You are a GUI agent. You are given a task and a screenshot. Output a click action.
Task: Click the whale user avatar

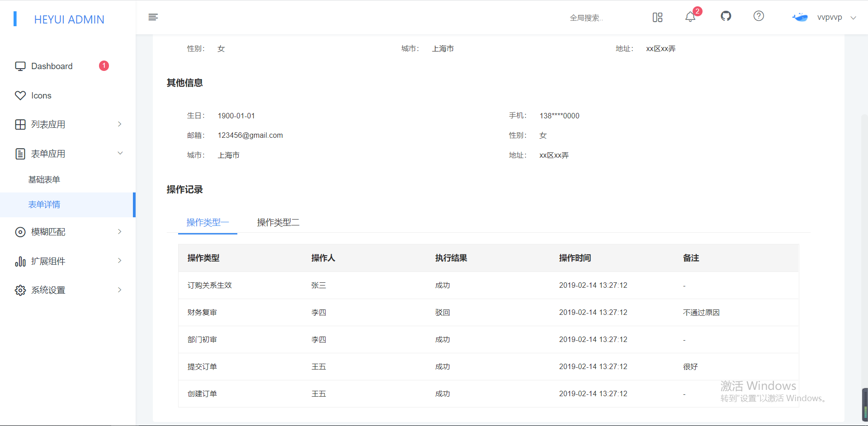coord(800,17)
